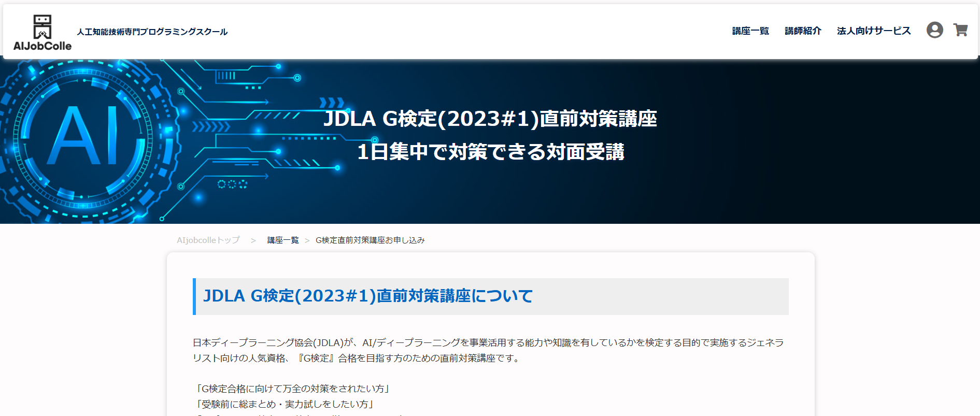
Task: Open the user account profile icon
Action: (x=934, y=30)
